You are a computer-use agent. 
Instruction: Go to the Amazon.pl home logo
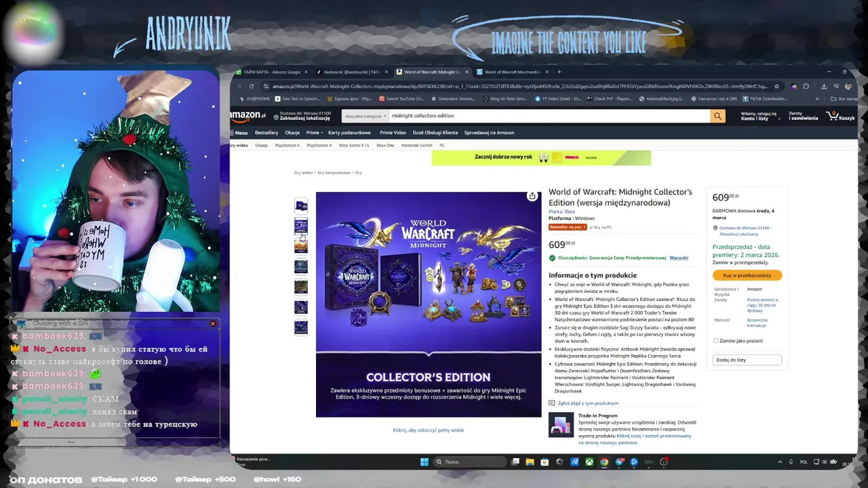pyautogui.click(x=248, y=116)
